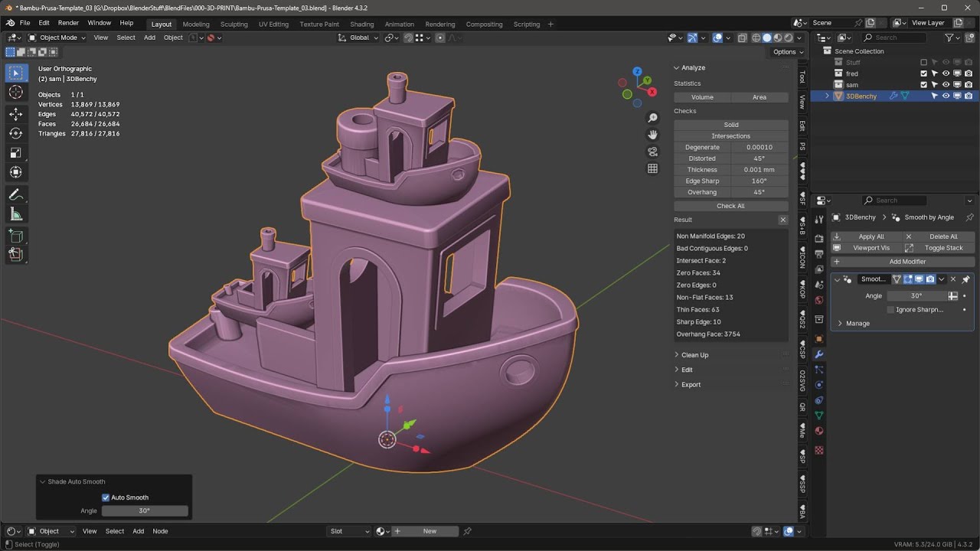
Task: Click the zoom magnifier in viewport
Action: (652, 118)
